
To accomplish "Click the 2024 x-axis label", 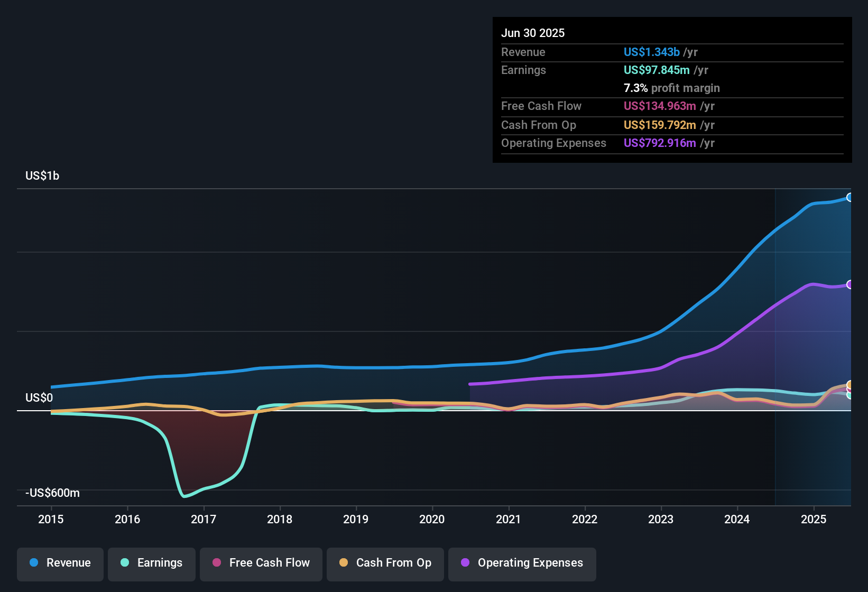I will point(737,519).
